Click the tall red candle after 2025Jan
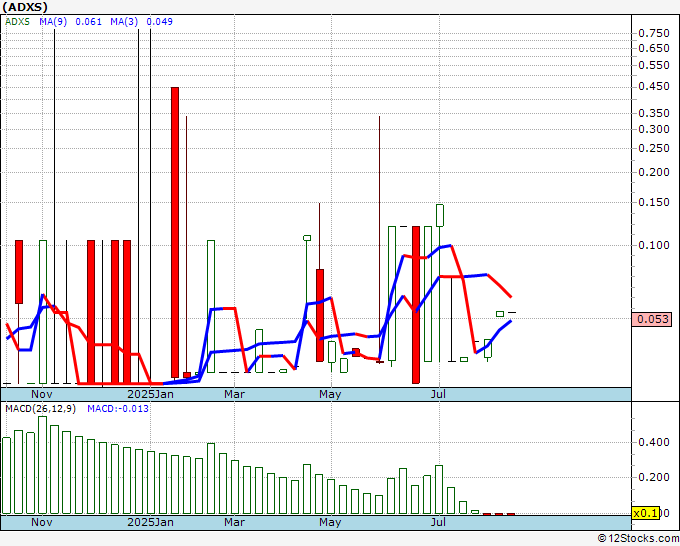This screenshot has height=546, width=680. 174,230
